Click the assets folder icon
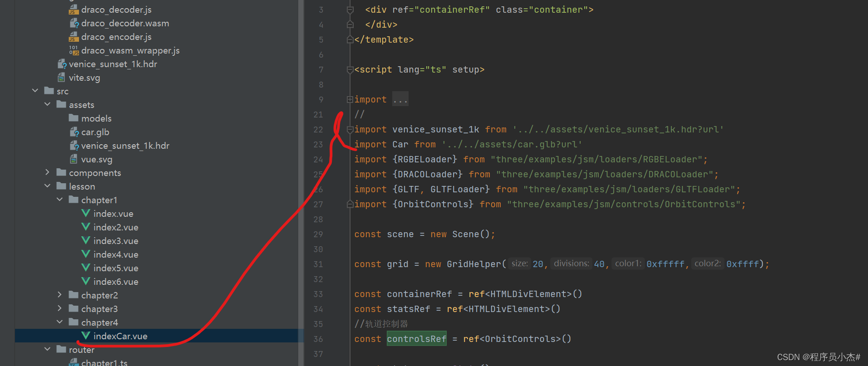The height and width of the screenshot is (366, 868). pos(61,104)
